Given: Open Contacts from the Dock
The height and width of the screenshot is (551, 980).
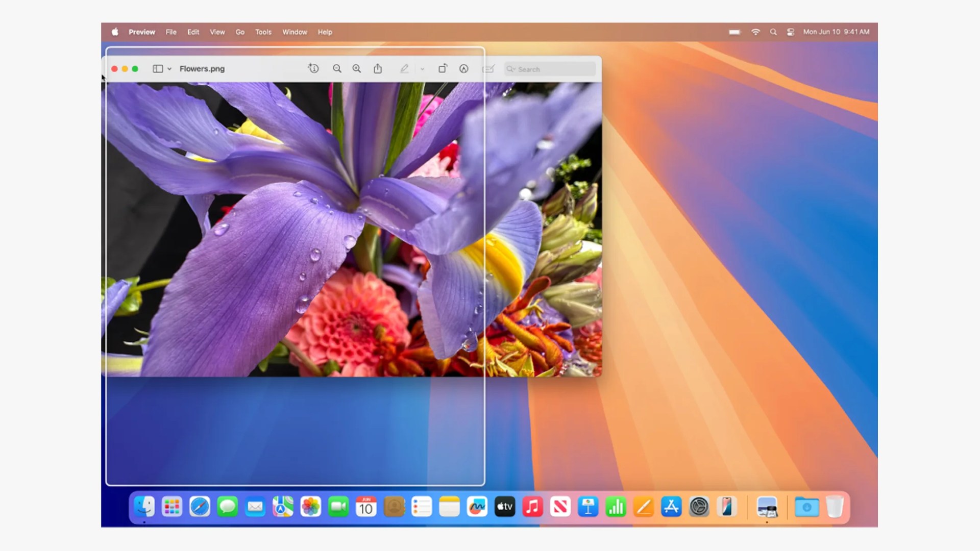Looking at the screenshot, I should tap(394, 507).
